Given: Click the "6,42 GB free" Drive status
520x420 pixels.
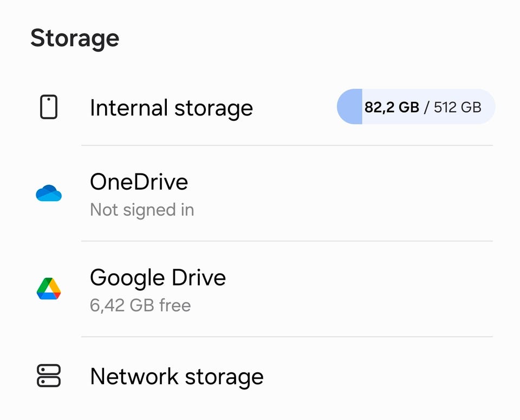Looking at the screenshot, I should tap(140, 306).
